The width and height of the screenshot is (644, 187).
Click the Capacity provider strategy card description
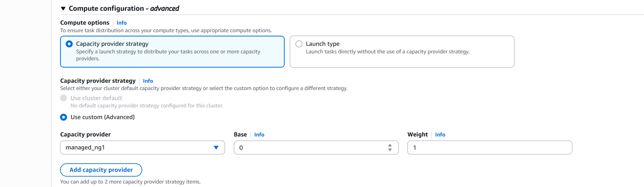click(x=168, y=55)
